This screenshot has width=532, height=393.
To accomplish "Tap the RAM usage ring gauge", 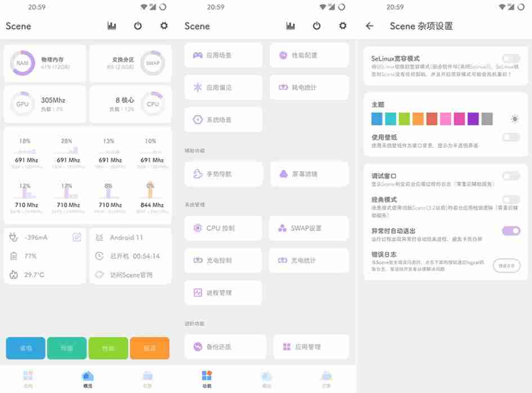I will pos(22,63).
